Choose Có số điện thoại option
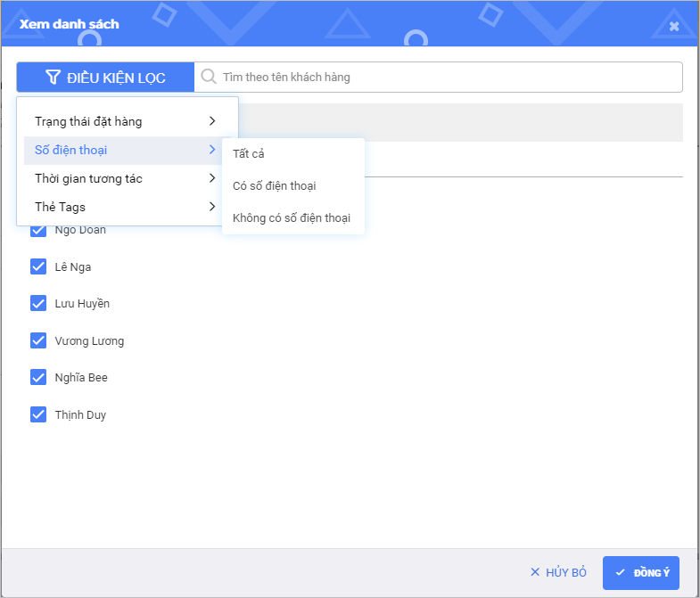 [275, 185]
